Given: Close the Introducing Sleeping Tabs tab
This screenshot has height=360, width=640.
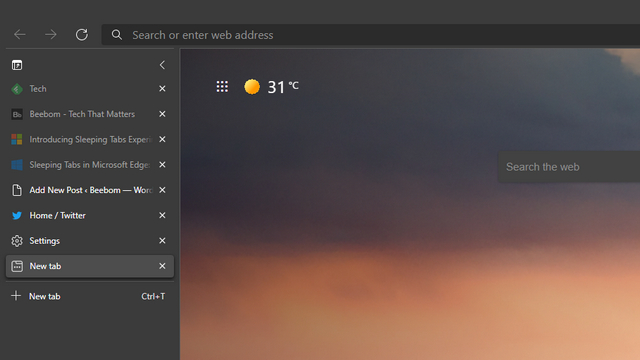Looking at the screenshot, I should (162, 139).
